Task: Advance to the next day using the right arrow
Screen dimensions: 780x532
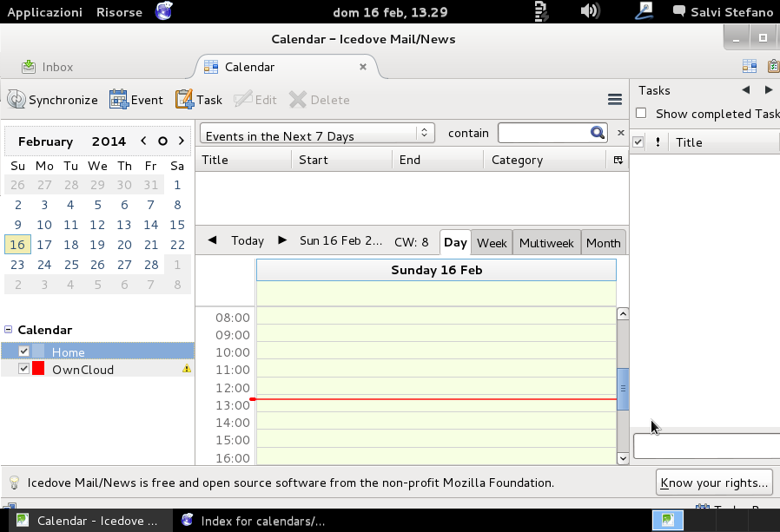Action: click(281, 240)
